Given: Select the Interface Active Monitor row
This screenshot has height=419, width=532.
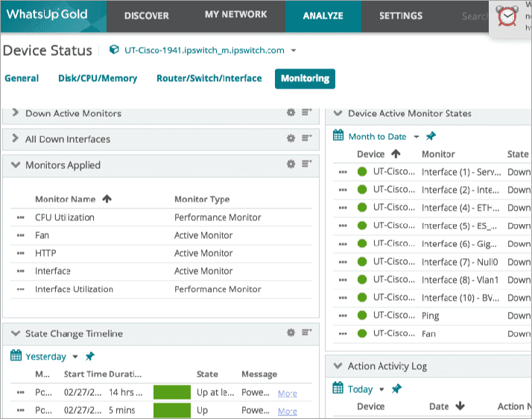Looking at the screenshot, I should coord(161,271).
